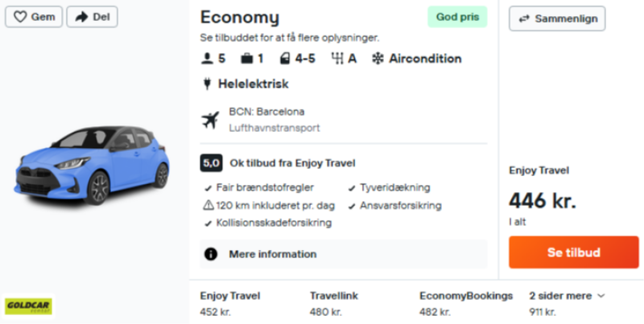Viewport: 644px width, 324px height.
Task: Open Enjoy Travel offer for 452 kr.
Action: (x=230, y=303)
